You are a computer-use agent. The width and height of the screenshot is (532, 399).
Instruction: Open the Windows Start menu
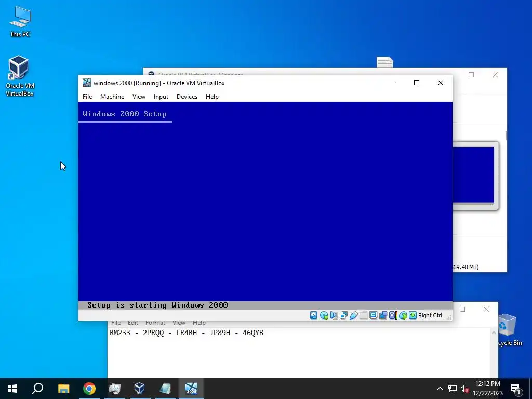click(12, 389)
